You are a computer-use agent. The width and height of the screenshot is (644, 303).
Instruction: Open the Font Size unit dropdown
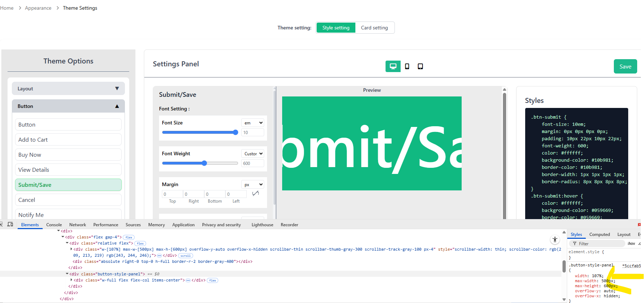(x=253, y=123)
